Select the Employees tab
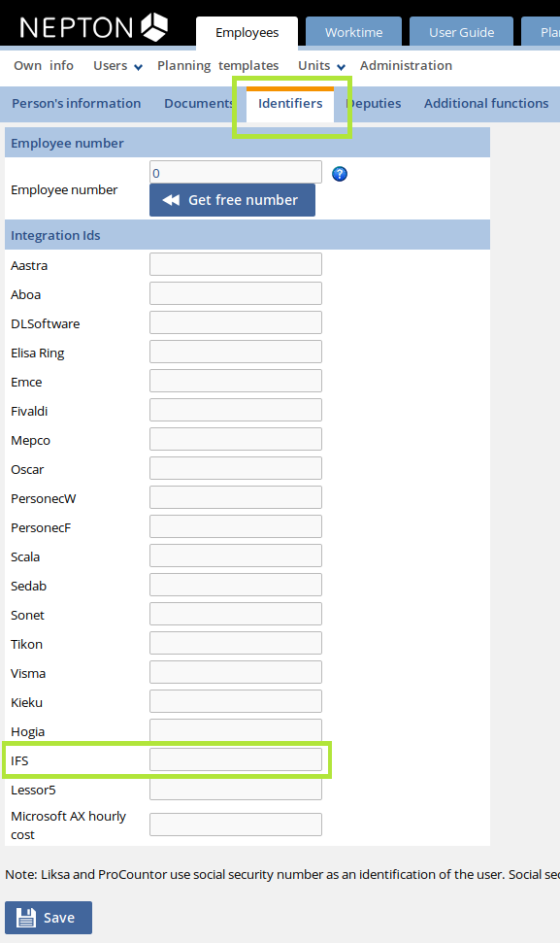560x943 pixels. (x=247, y=31)
